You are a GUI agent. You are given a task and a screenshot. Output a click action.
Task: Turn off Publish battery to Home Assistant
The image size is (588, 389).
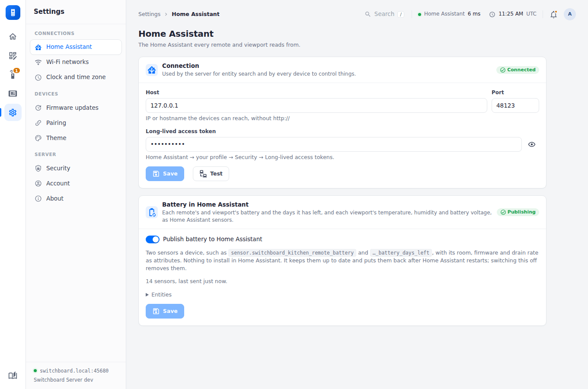[x=153, y=239]
